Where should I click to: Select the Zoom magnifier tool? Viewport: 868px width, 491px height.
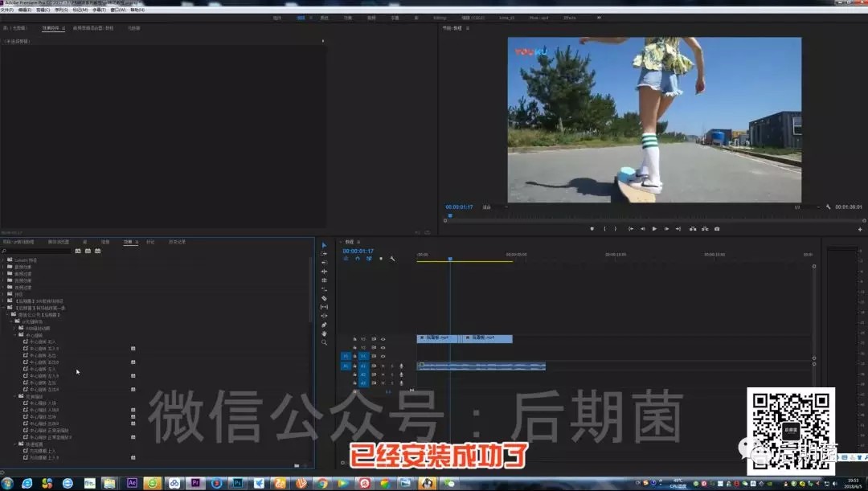pyautogui.click(x=324, y=342)
